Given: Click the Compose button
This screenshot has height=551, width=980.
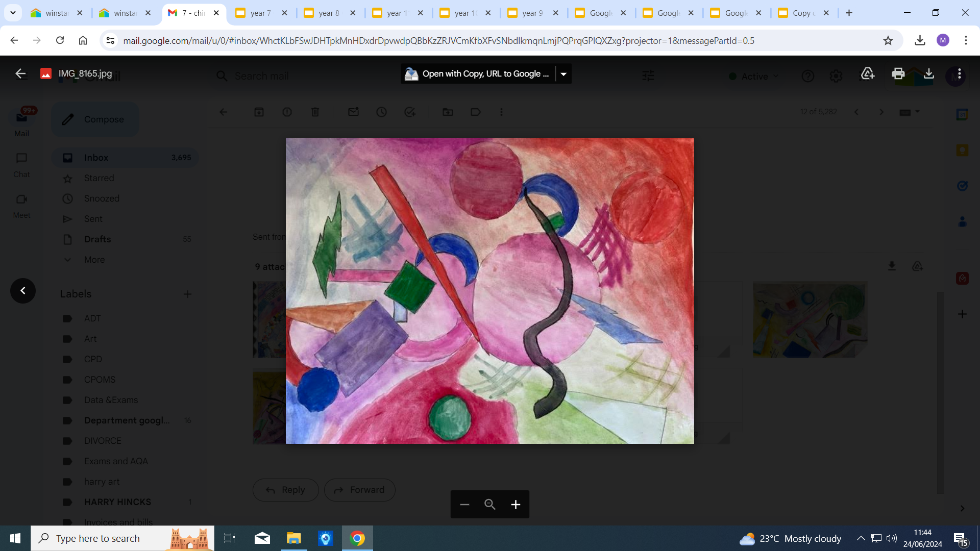Looking at the screenshot, I should click(x=95, y=119).
